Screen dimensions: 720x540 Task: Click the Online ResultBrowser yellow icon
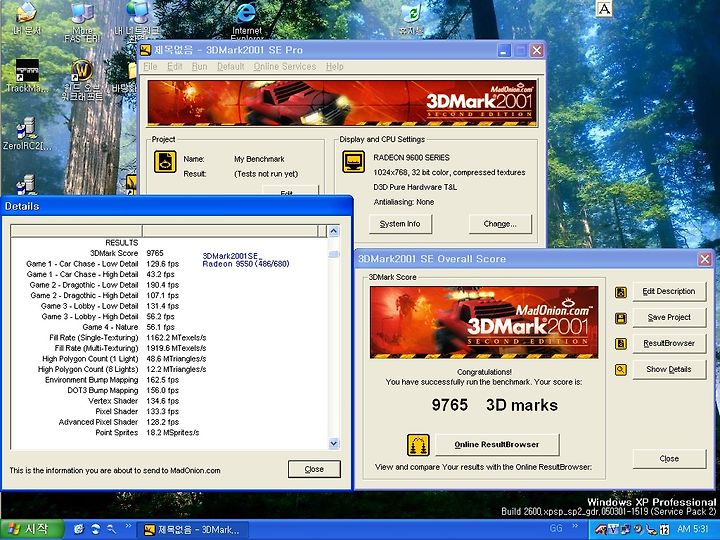pyautogui.click(x=418, y=445)
